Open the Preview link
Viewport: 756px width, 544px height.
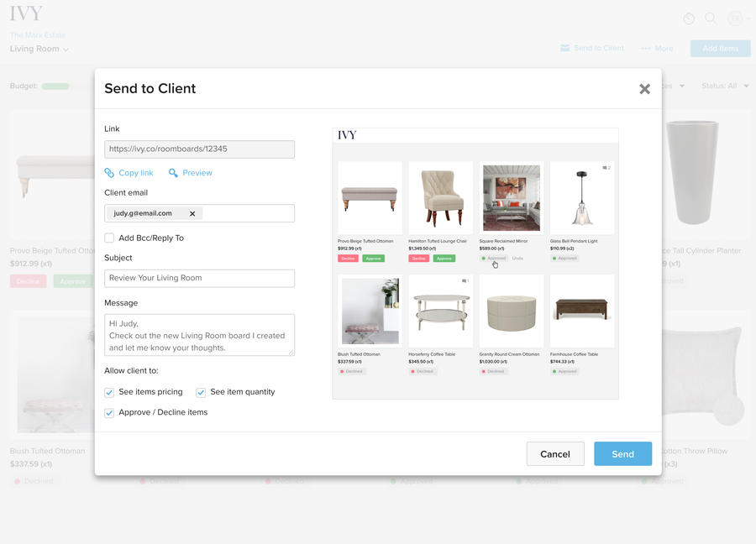197,172
